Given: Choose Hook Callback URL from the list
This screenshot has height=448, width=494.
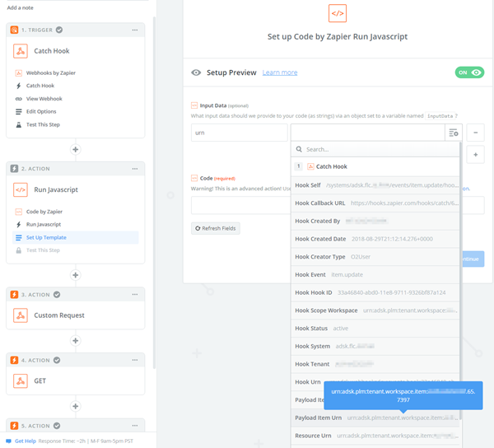Looking at the screenshot, I should click(375, 203).
